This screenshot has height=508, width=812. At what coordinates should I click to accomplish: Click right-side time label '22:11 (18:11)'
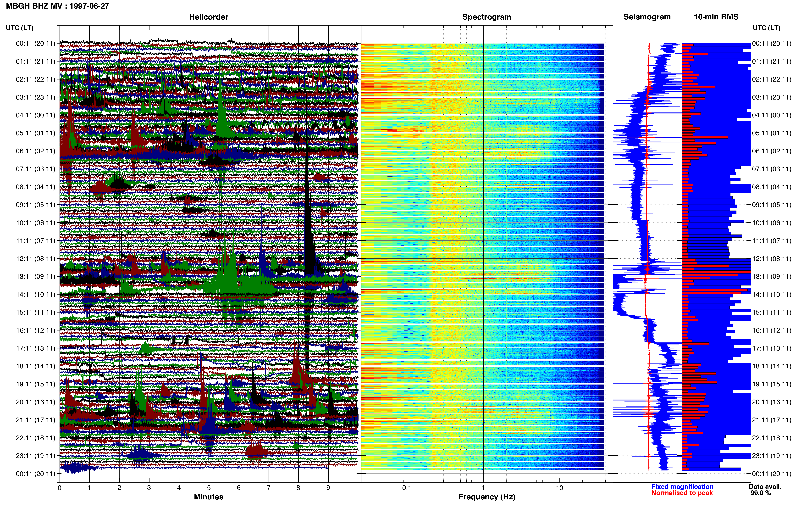point(772,438)
